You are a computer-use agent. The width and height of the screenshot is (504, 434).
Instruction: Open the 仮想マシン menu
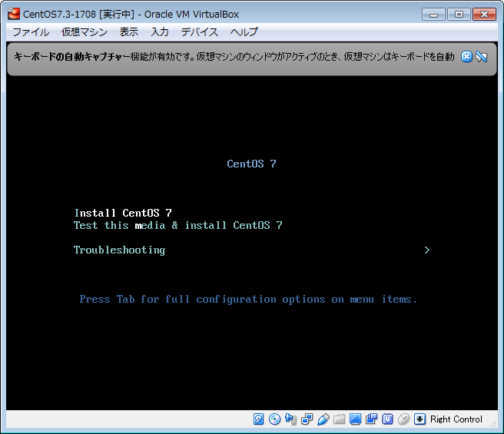85,31
